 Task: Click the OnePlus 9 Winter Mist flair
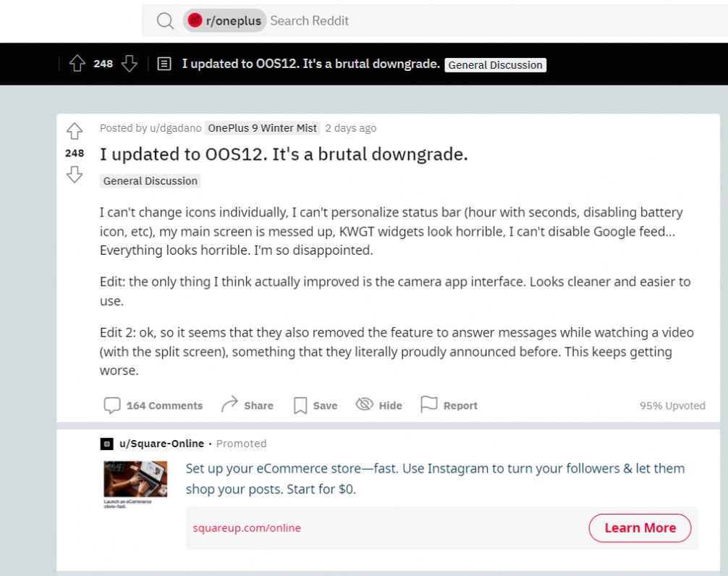pyautogui.click(x=262, y=128)
